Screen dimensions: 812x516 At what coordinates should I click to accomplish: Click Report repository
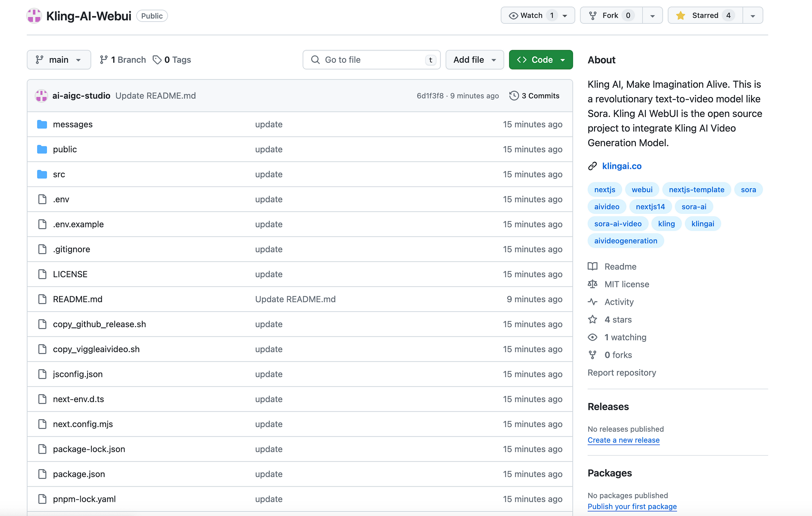point(622,373)
